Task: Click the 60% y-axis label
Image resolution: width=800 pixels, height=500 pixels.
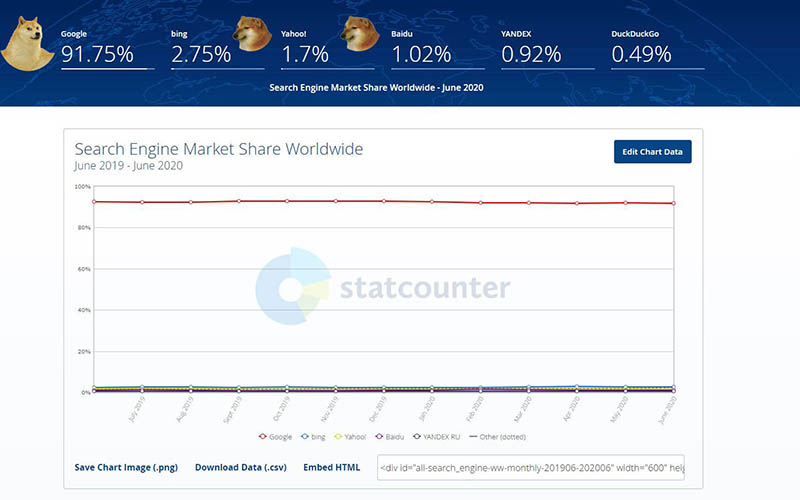Action: tap(84, 269)
